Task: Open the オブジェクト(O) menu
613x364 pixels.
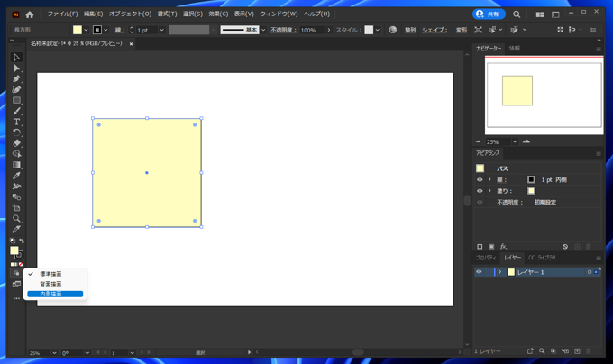Action: click(130, 14)
